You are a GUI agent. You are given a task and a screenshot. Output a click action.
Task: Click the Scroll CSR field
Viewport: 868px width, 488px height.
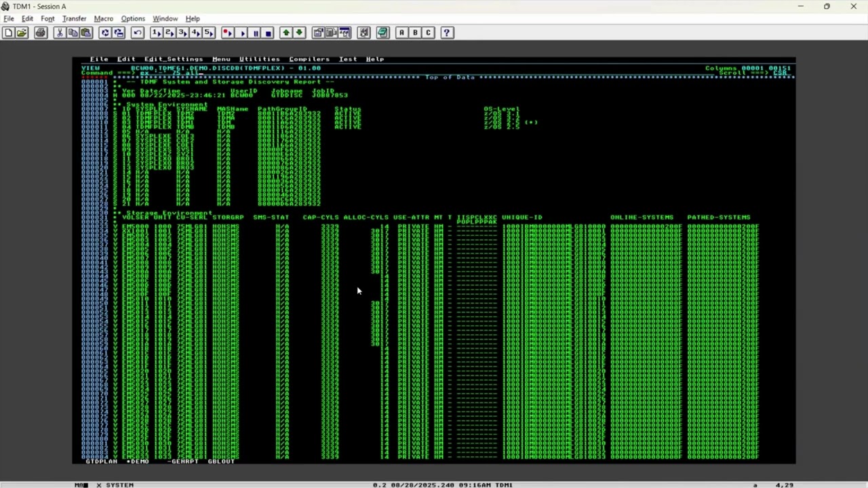[781, 73]
